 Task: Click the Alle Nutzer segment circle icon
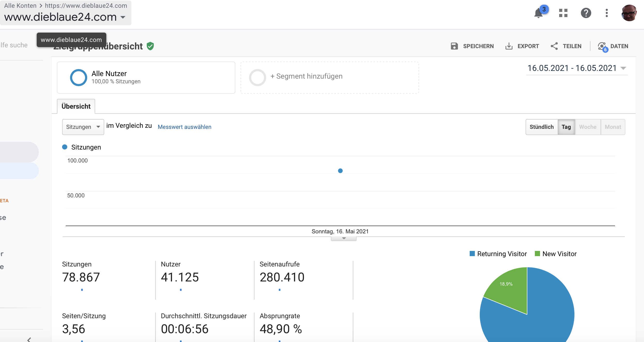pyautogui.click(x=78, y=77)
